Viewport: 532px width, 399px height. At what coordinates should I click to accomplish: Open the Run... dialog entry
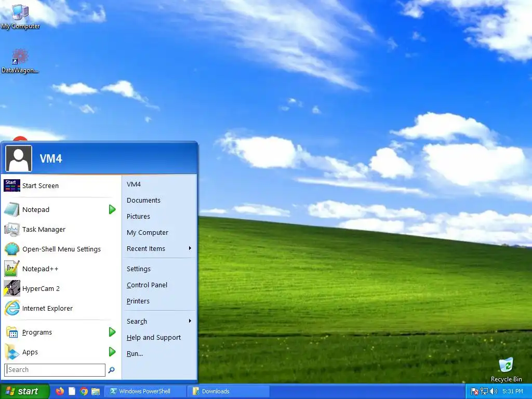coord(135,353)
